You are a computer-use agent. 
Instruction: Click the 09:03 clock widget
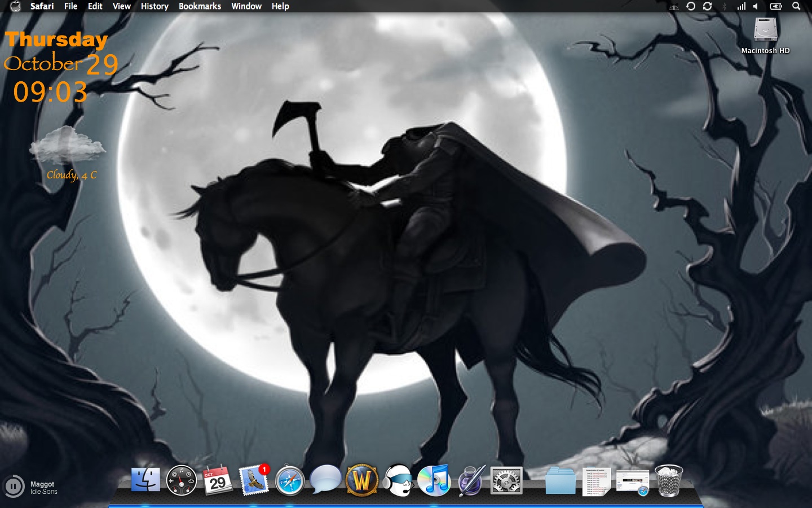tap(50, 92)
